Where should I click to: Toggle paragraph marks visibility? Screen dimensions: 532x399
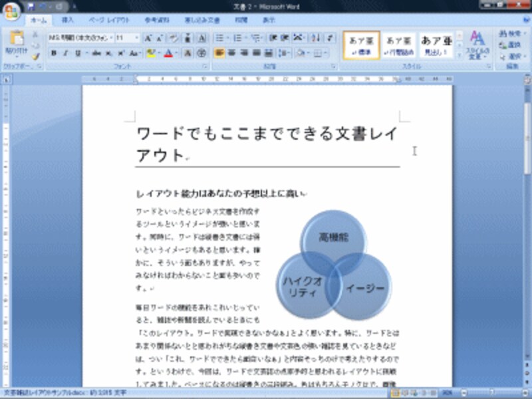click(x=331, y=37)
